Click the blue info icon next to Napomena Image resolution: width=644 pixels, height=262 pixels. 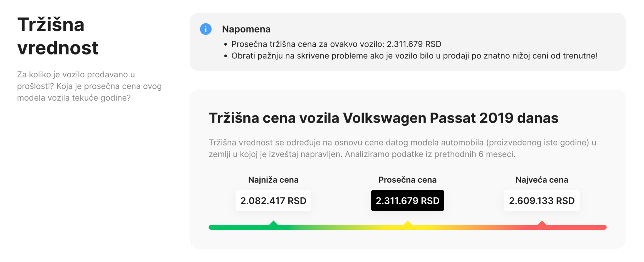(205, 29)
